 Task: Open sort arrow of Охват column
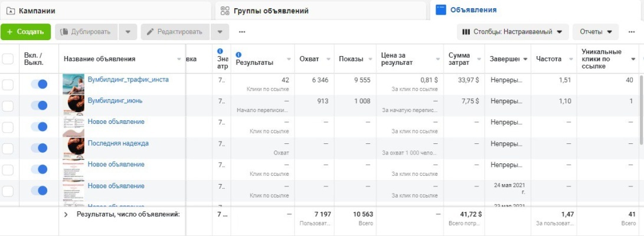pyautogui.click(x=328, y=59)
